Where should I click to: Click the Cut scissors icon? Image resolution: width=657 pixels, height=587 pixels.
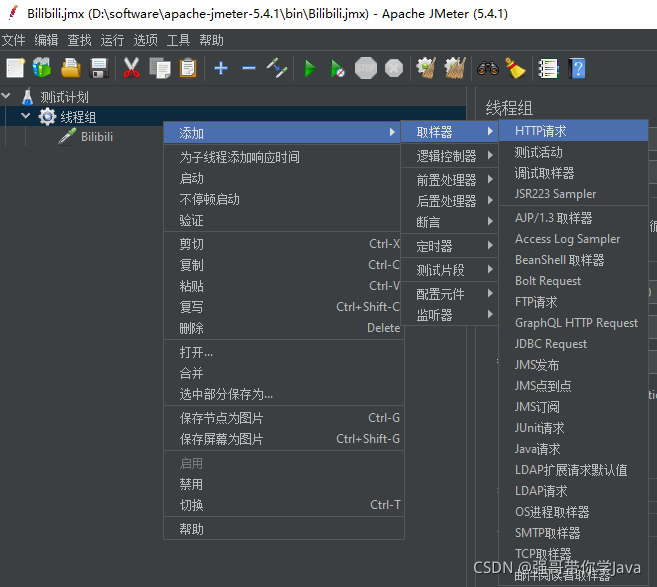point(132,68)
